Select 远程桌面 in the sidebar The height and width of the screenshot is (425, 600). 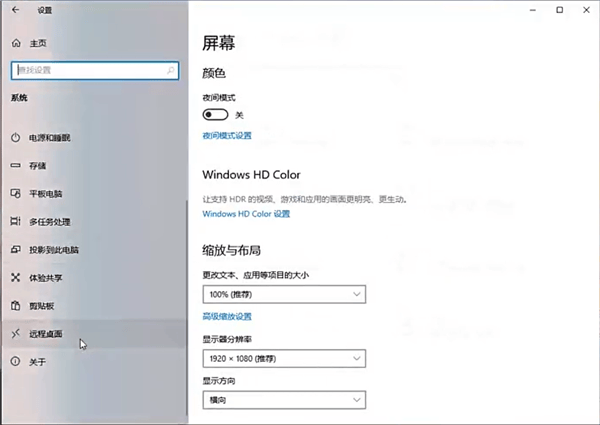point(94,334)
